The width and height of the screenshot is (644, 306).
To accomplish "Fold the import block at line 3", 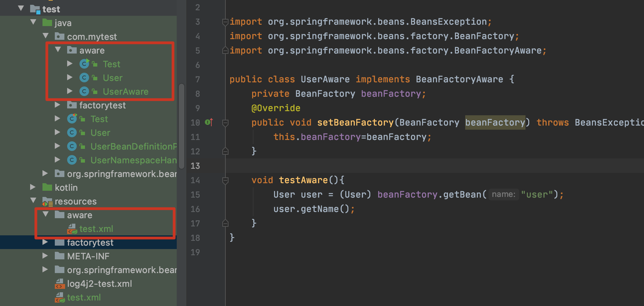I will tap(225, 22).
